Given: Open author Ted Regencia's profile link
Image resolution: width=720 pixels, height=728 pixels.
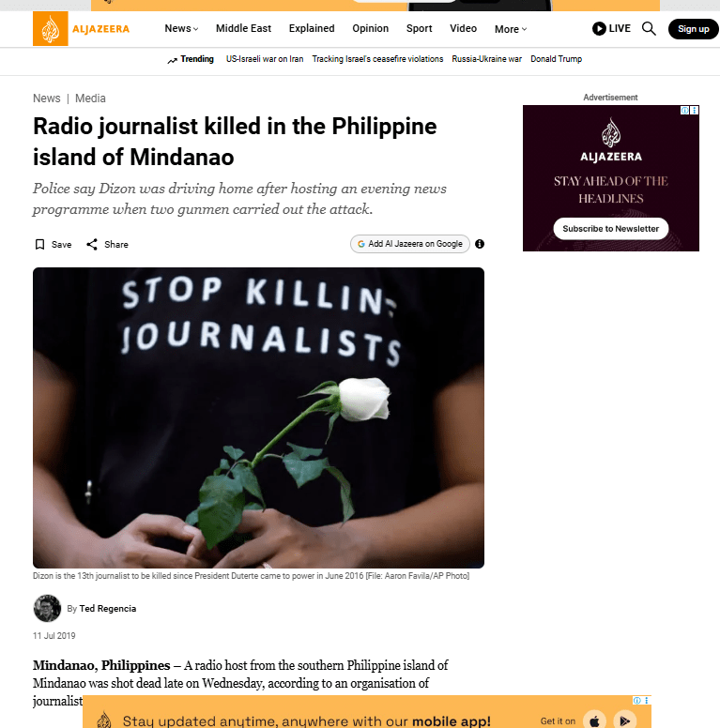Looking at the screenshot, I should click(108, 608).
